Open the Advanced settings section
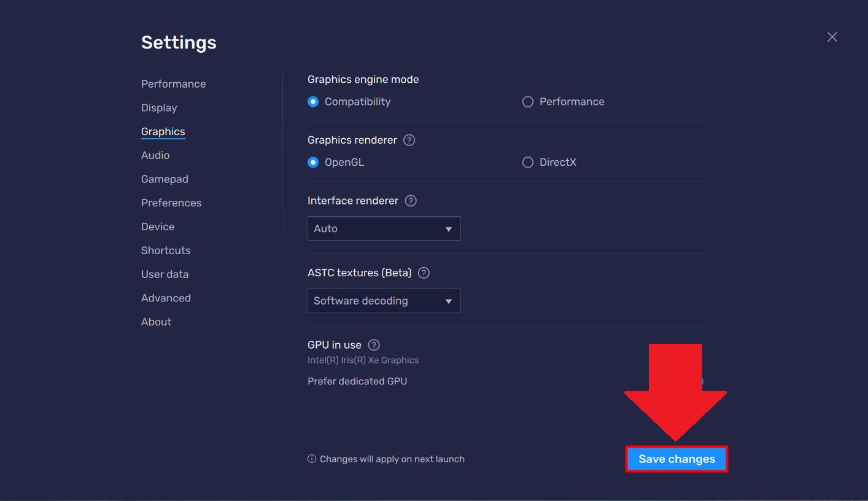868x501 pixels. (x=166, y=298)
